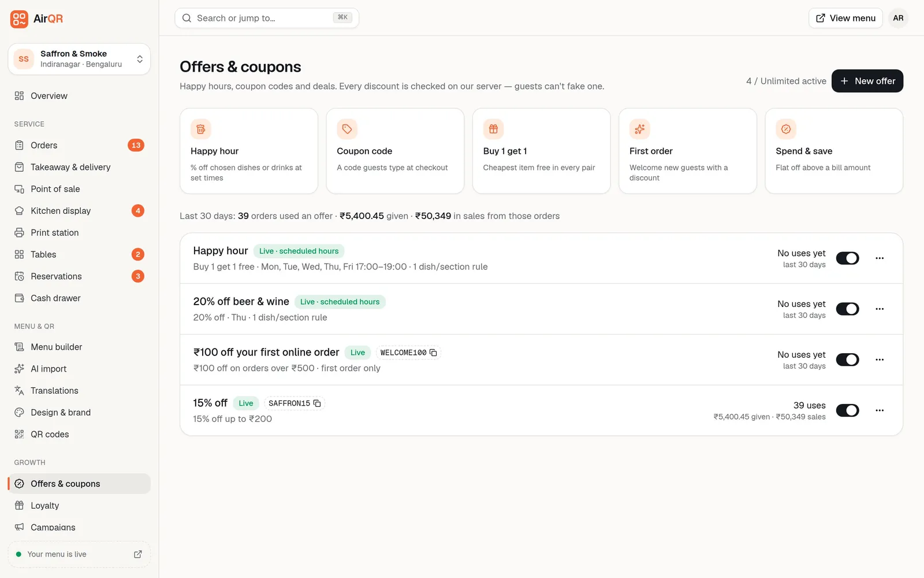Open more options for 15% off offer

(x=880, y=410)
